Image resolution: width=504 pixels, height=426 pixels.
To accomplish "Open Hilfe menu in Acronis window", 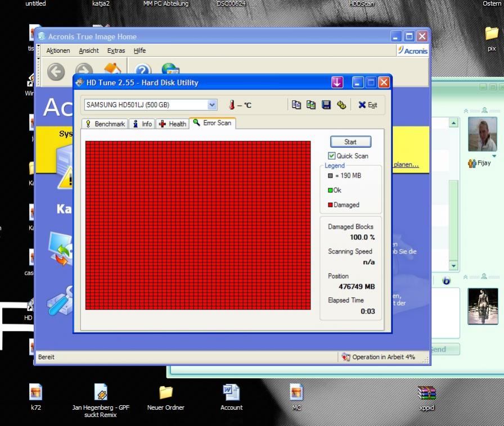I will click(139, 51).
